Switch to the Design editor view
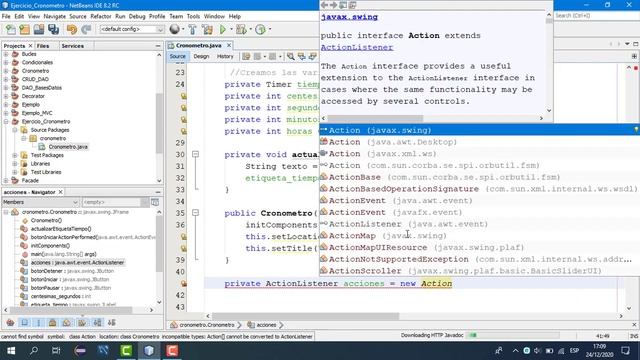 [201, 56]
